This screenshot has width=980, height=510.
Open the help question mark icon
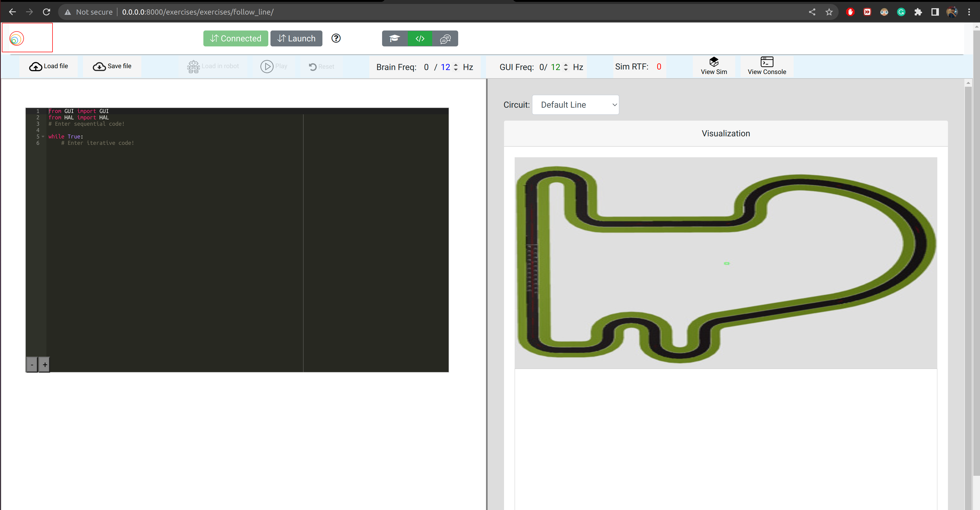[336, 38]
